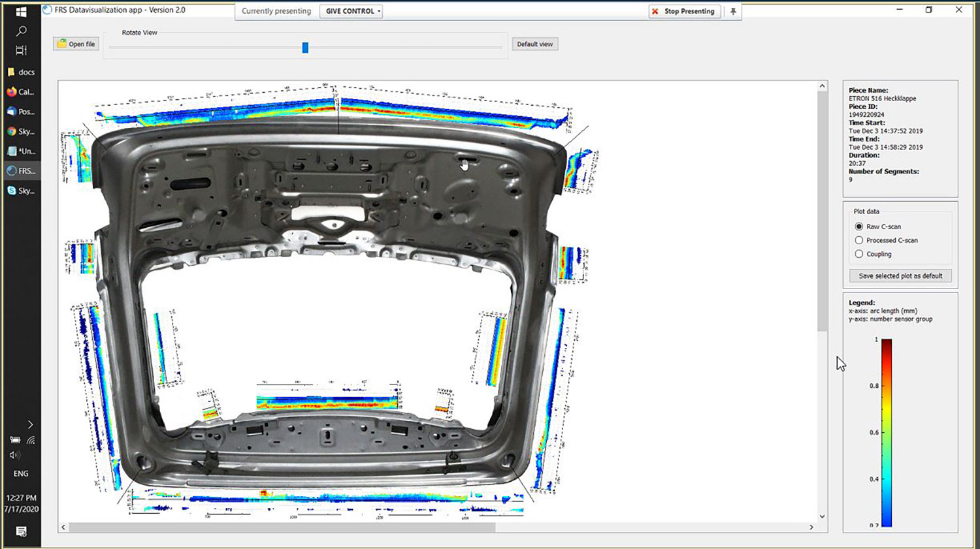This screenshot has width=980, height=549.
Task: Open Windows search from the taskbar
Action: (x=21, y=31)
